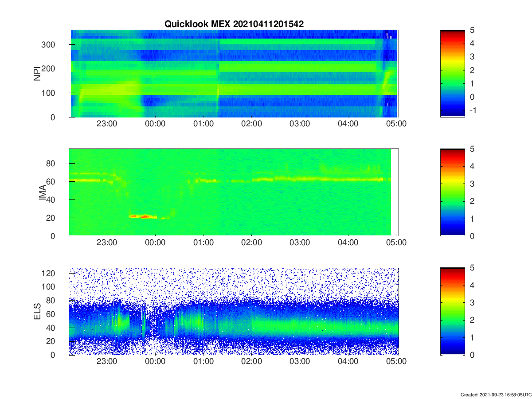Image resolution: width=532 pixels, height=399 pixels.
Task: Click the 3 label on IMA colorbar
Action: [x=473, y=184]
